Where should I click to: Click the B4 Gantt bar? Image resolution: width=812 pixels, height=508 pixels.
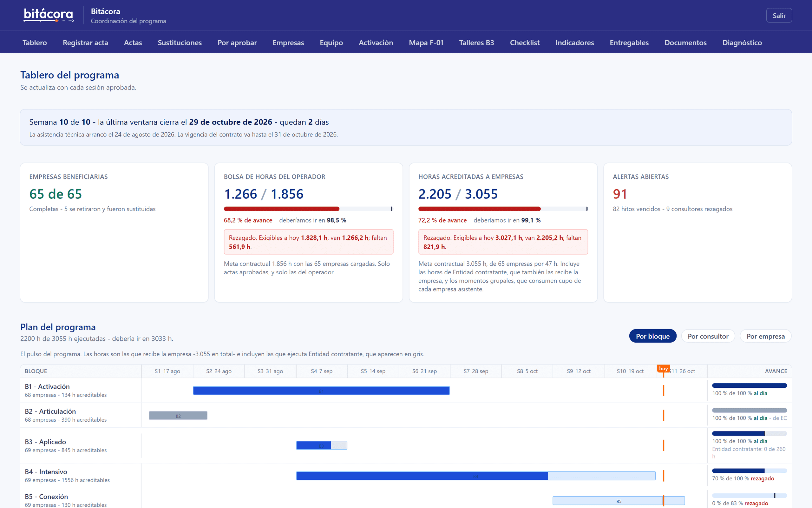point(475,476)
